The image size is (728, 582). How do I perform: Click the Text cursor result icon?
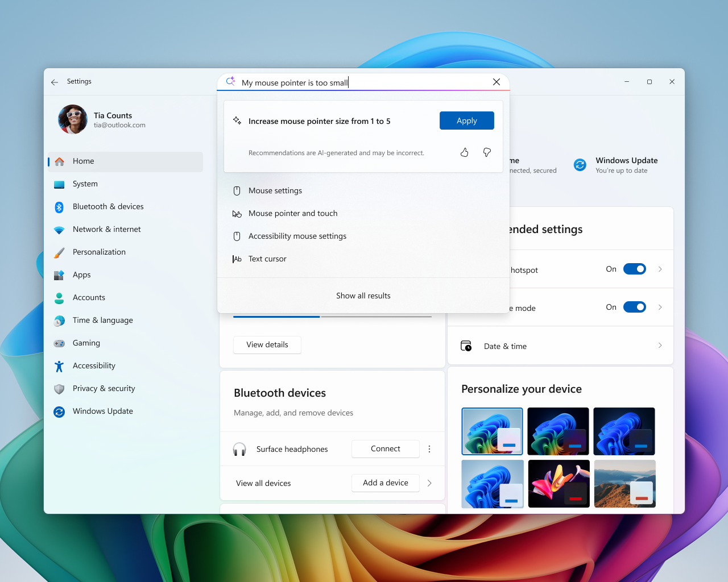click(237, 259)
